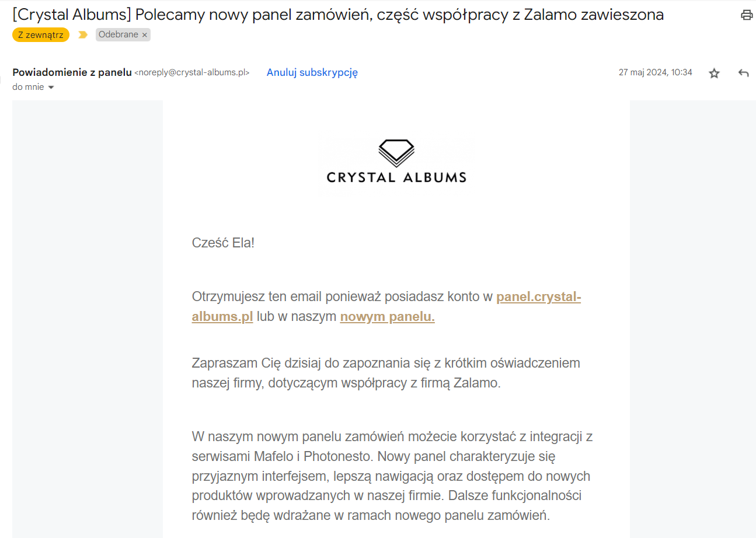Screen dimensions: 756x538
Task: Follow the "nowym panelu" link
Action: [x=387, y=317]
